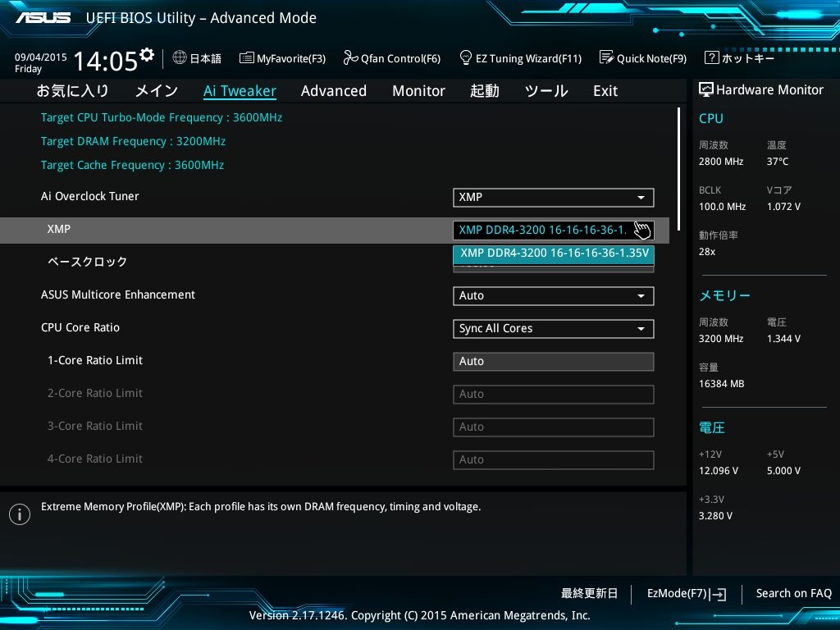Click the 09/04/2015 date text
The height and width of the screenshot is (630, 840).
coord(41,57)
